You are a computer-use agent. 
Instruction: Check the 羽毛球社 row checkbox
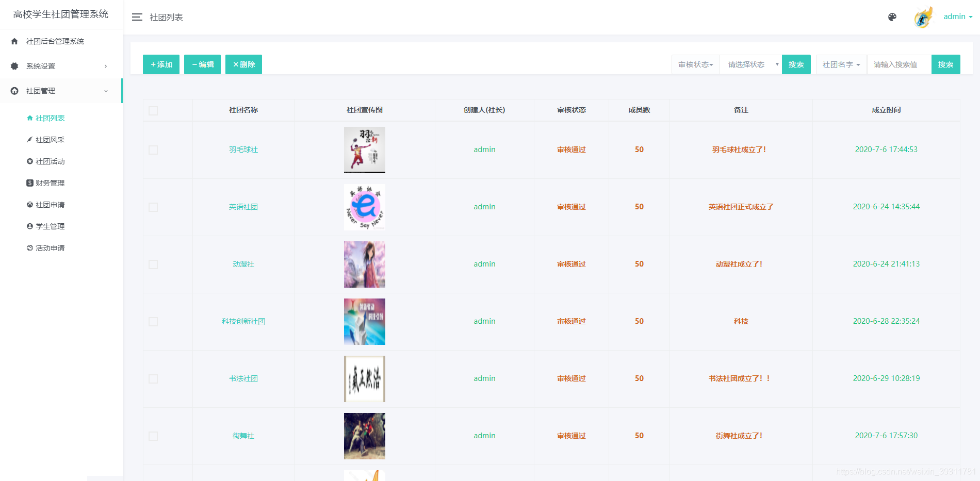pos(153,150)
